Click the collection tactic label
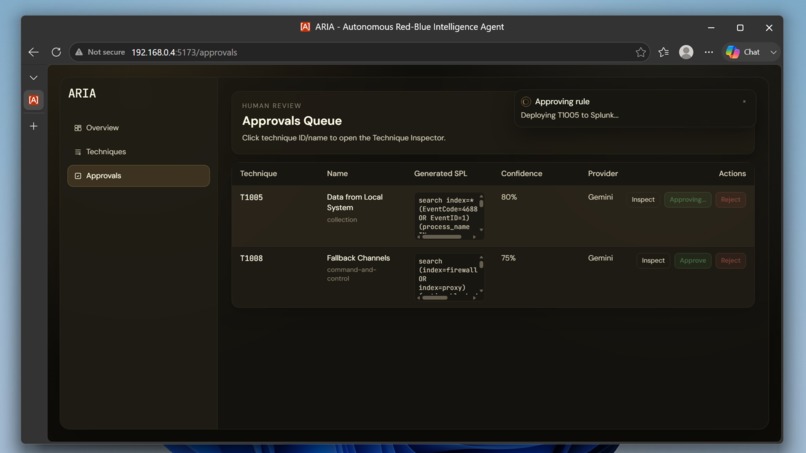This screenshot has width=806, height=453. coord(342,220)
